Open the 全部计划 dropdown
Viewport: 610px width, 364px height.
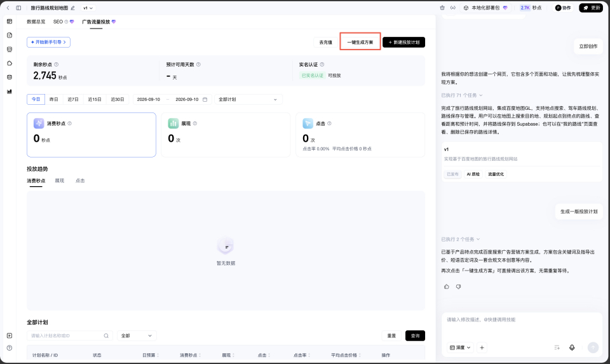tap(248, 99)
